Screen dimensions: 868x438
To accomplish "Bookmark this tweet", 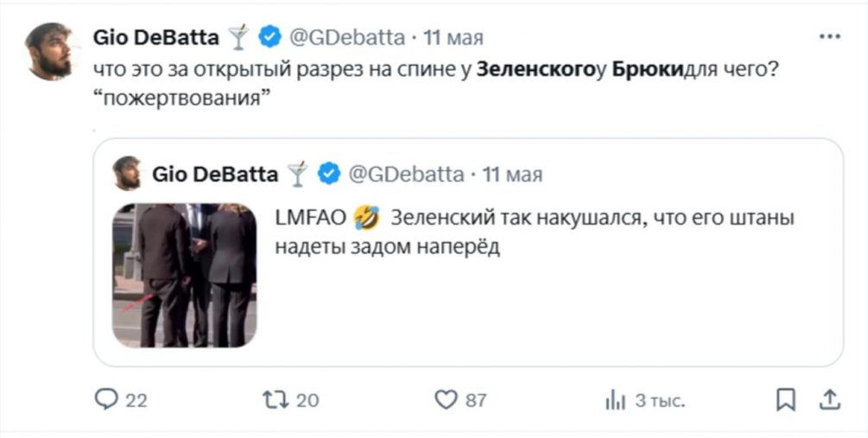I will pos(785,399).
